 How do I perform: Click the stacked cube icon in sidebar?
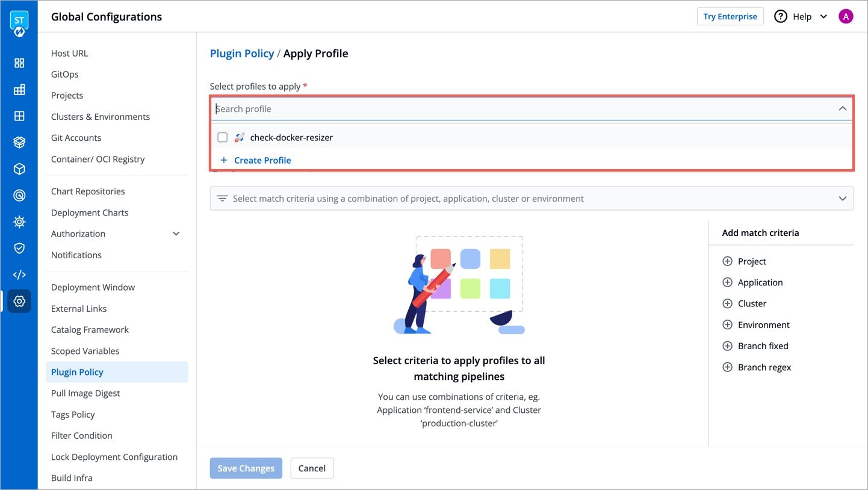click(x=19, y=143)
